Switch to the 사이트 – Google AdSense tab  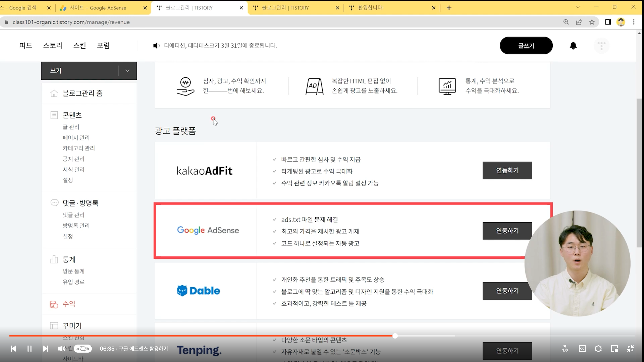coord(98,8)
